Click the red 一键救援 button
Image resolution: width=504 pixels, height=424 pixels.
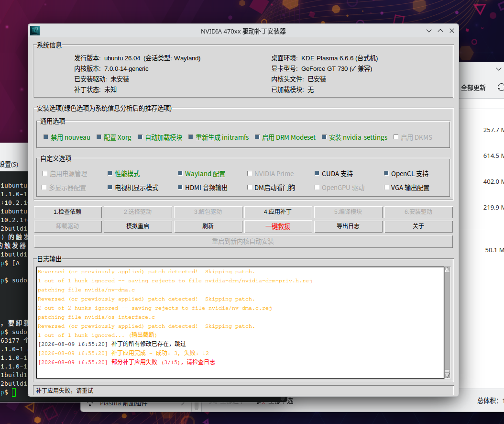(x=278, y=226)
